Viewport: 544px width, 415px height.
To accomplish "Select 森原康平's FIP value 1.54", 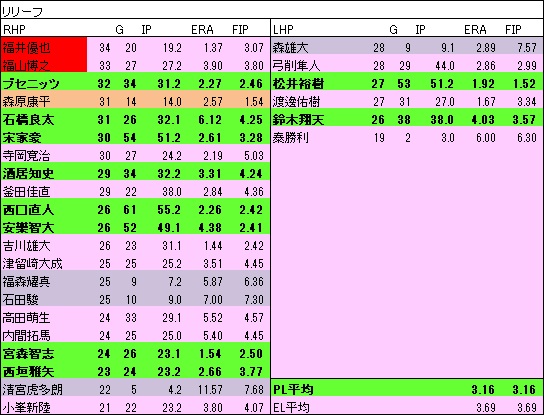I will 253,102.
